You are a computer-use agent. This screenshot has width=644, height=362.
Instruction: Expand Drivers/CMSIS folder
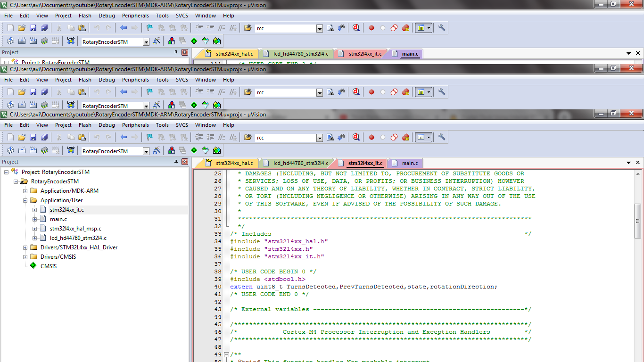point(25,257)
